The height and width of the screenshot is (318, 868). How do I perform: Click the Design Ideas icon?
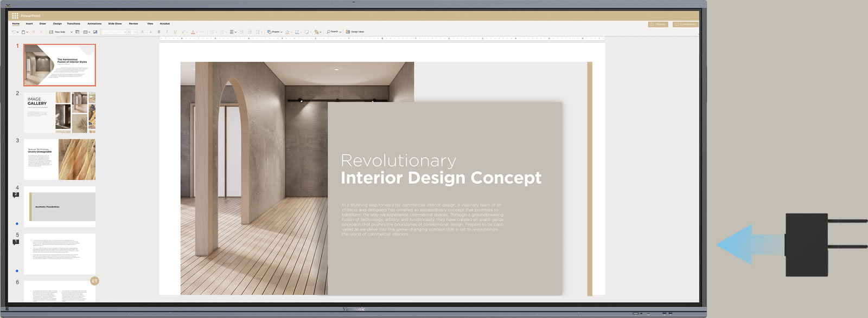pyautogui.click(x=348, y=32)
